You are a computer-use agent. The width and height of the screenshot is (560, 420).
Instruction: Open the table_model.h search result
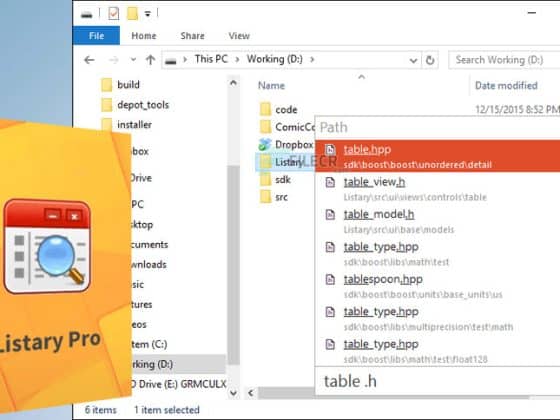click(x=438, y=221)
